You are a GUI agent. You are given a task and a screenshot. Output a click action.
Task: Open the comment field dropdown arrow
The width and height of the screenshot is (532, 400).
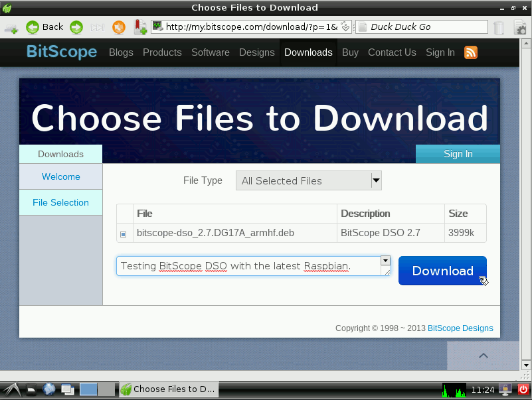click(x=385, y=261)
